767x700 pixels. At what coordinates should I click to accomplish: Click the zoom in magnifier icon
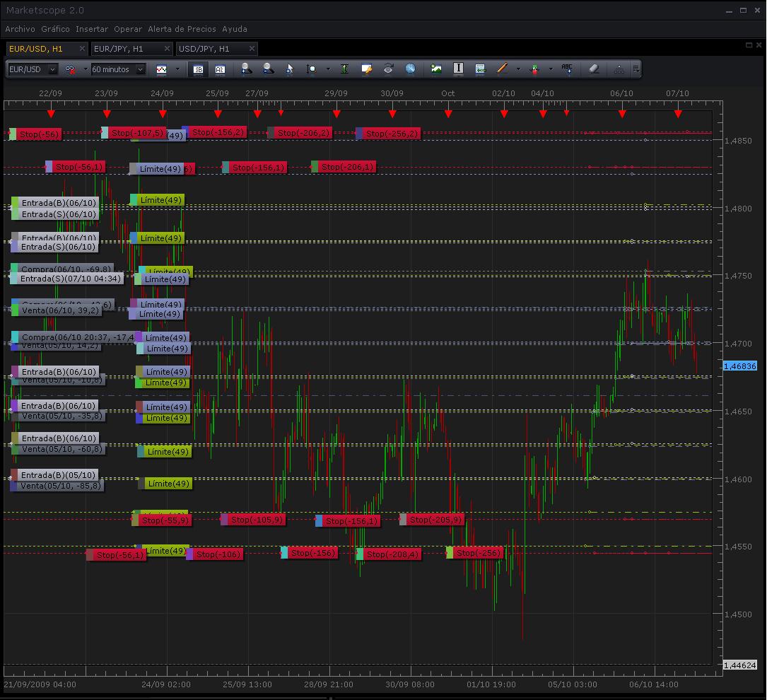(246, 69)
